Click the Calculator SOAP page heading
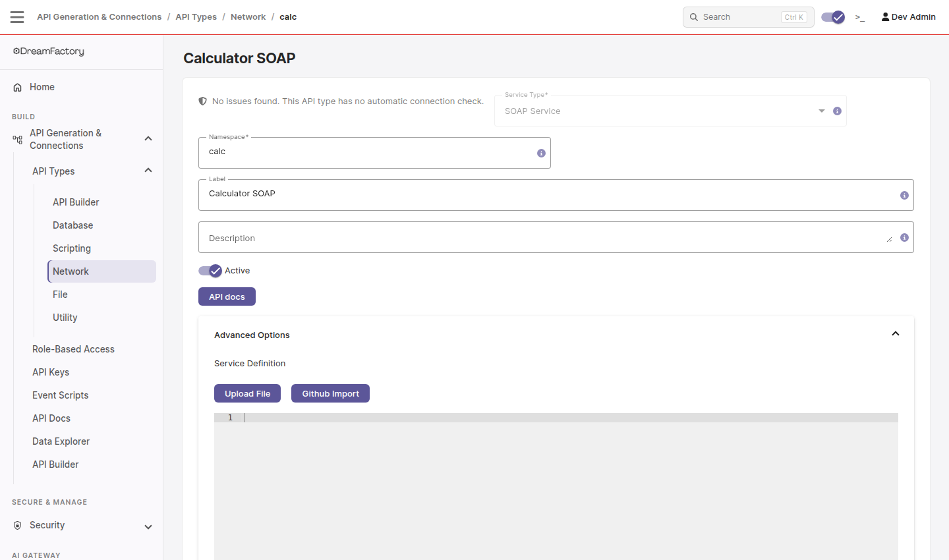This screenshot has height=560, width=949. coord(239,58)
